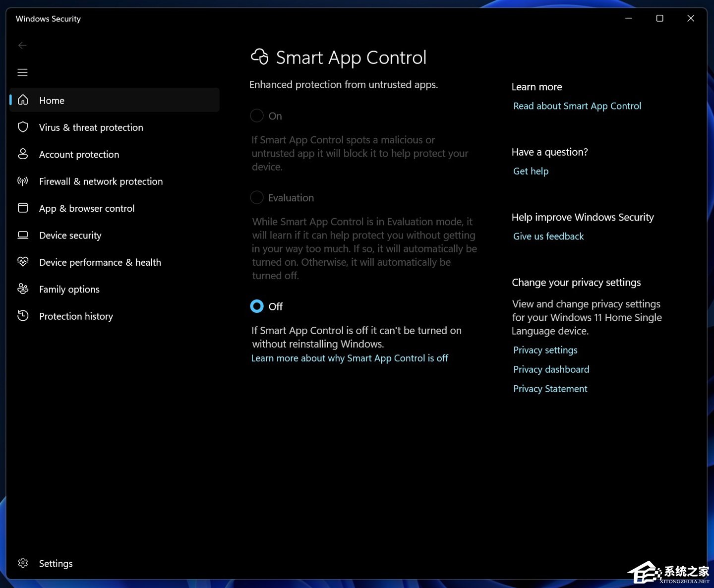The height and width of the screenshot is (588, 714).
Task: Click Give us feedback link
Action: 548,236
